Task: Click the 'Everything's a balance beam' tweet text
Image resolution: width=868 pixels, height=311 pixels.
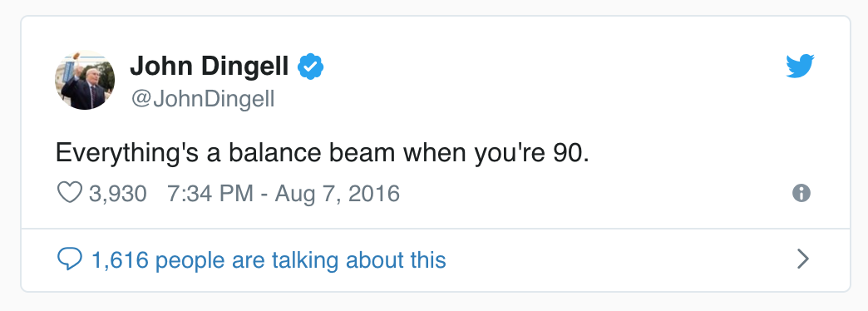Action: pos(323,153)
